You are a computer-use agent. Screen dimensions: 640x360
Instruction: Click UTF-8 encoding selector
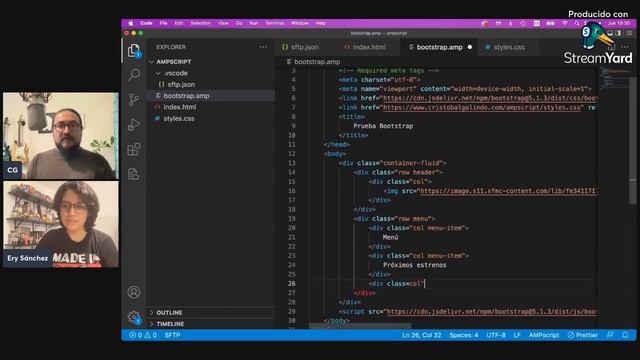[496, 335]
